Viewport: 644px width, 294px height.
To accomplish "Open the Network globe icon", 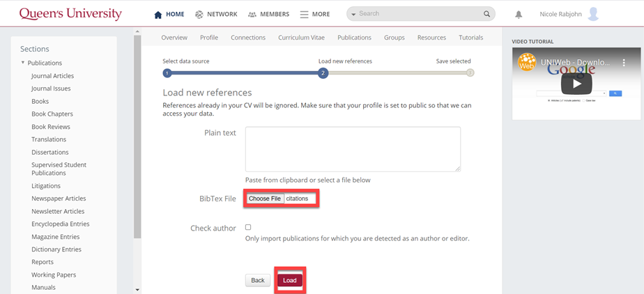I will 199,15.
